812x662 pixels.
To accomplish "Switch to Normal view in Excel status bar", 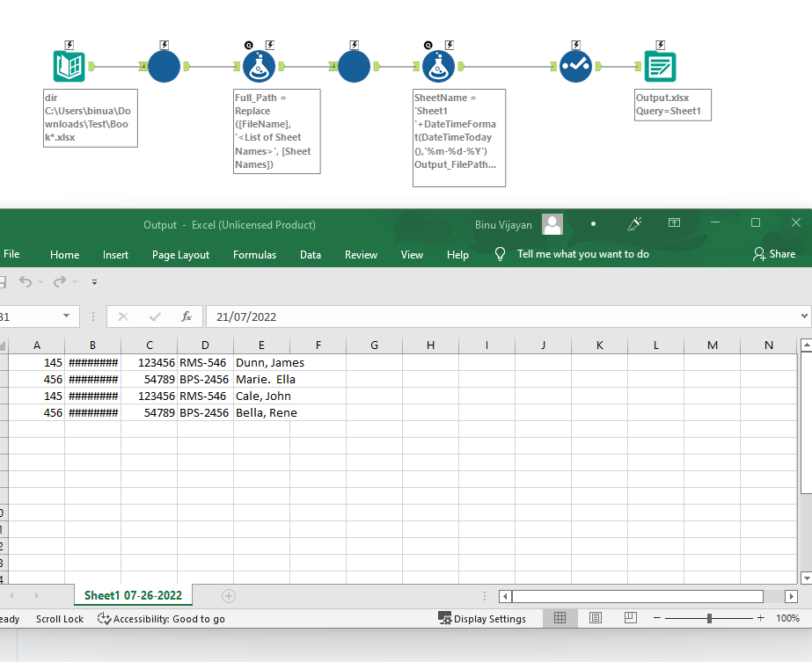I will (x=560, y=618).
